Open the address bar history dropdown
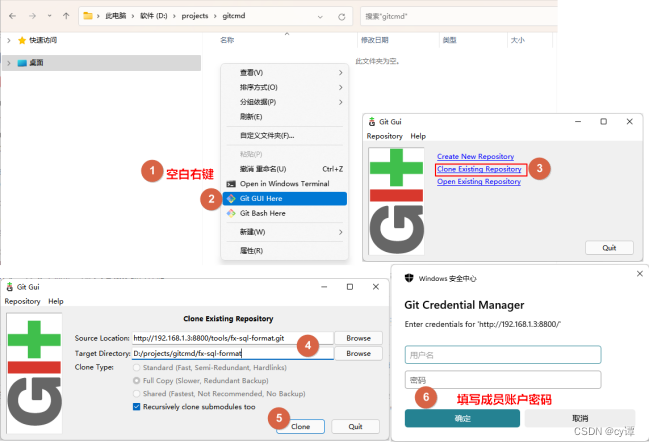Viewport: 650px width, 446px height. [x=320, y=17]
